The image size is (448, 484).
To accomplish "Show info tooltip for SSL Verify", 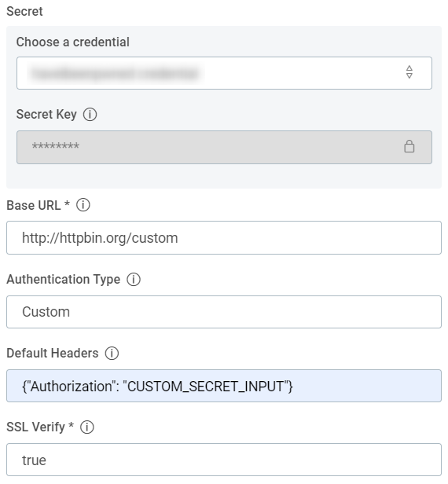I will pos(87,427).
